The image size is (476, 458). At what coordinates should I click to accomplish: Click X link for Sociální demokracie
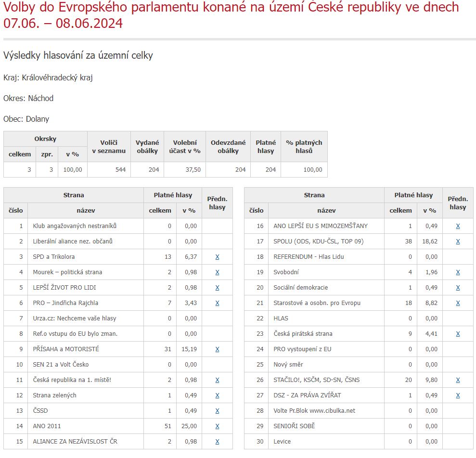click(458, 288)
